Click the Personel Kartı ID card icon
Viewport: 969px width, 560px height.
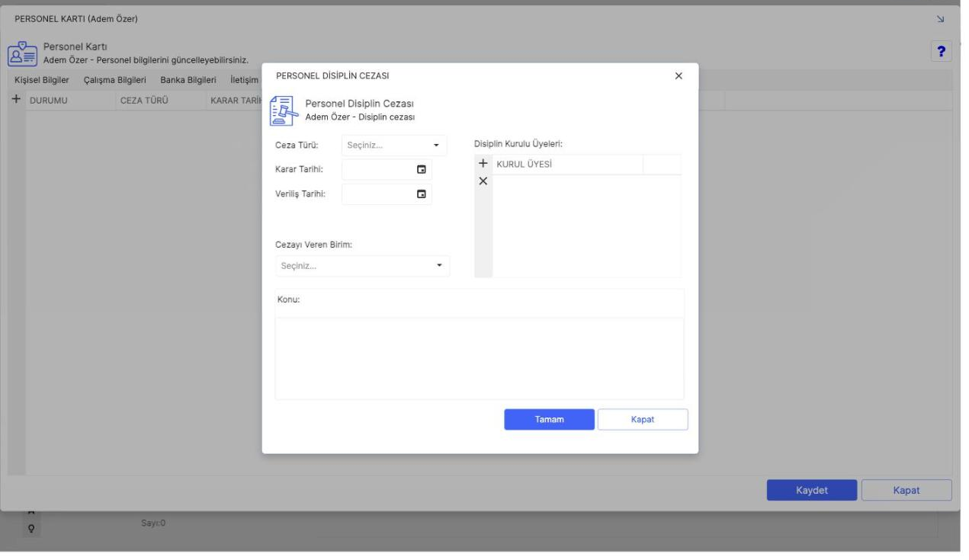point(21,53)
